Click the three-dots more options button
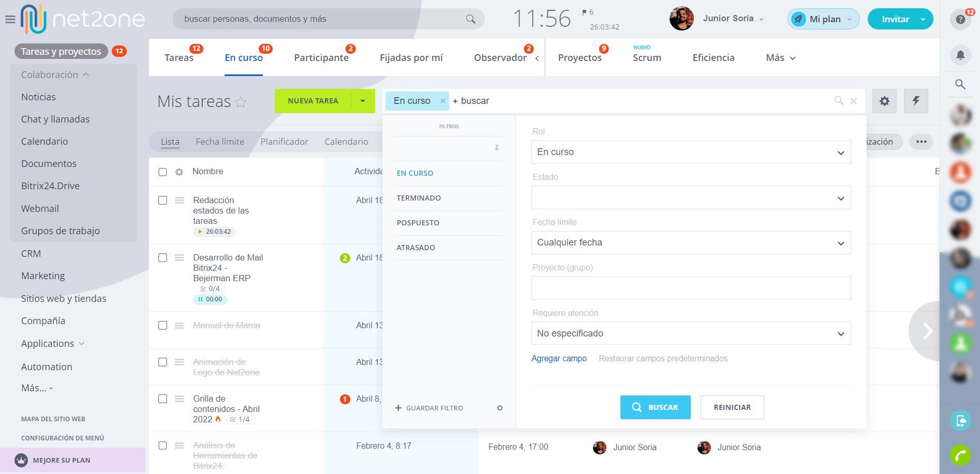This screenshot has height=474, width=980. pos(921,142)
